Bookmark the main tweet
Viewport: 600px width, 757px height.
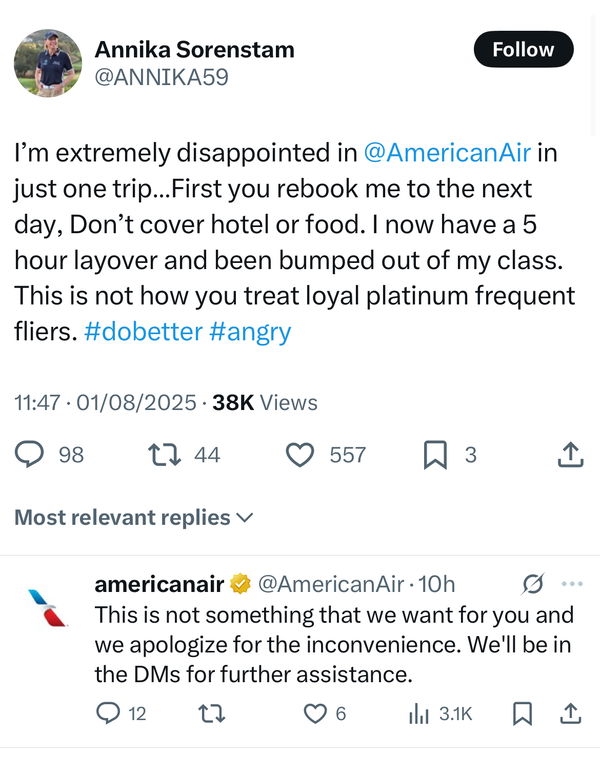[435, 455]
